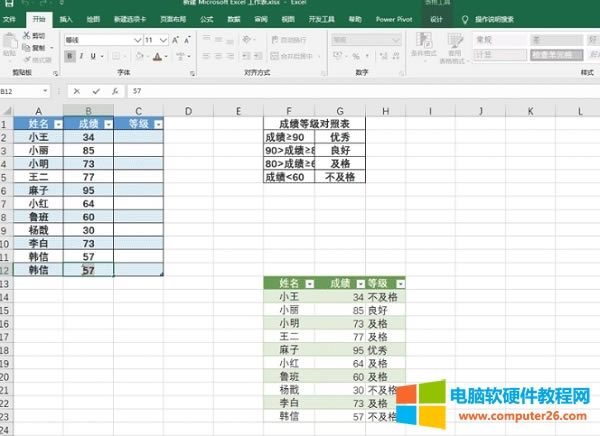
Task: Click the Format as Table (套用表格格式) icon
Action: 456,45
